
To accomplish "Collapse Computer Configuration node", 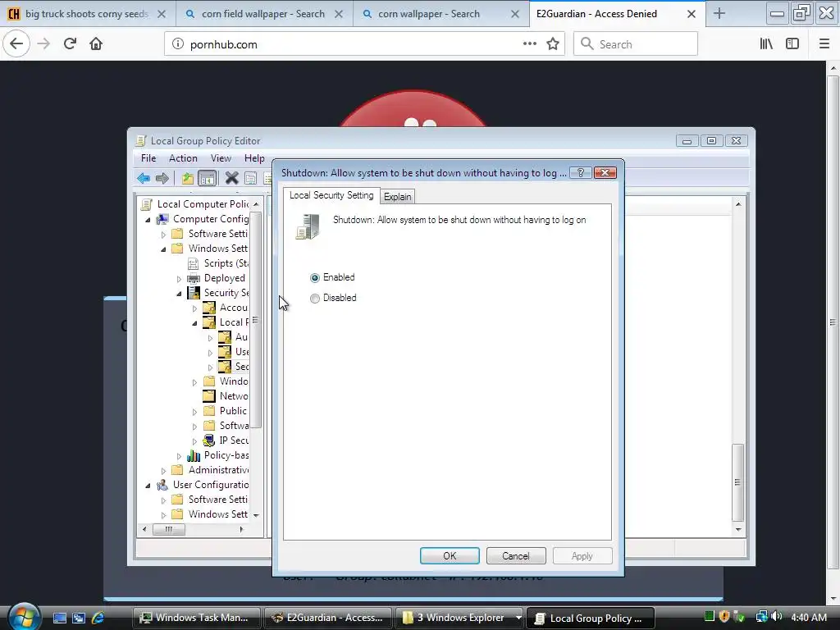I will [148, 220].
